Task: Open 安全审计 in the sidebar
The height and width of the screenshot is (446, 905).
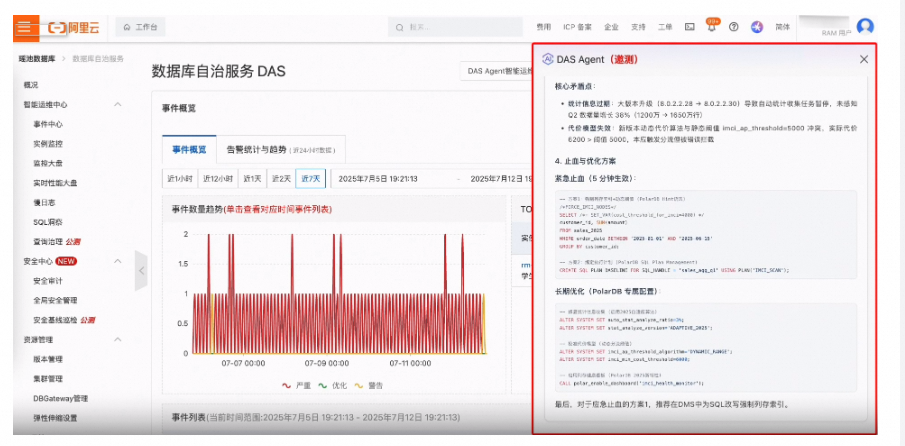Action: point(48,281)
